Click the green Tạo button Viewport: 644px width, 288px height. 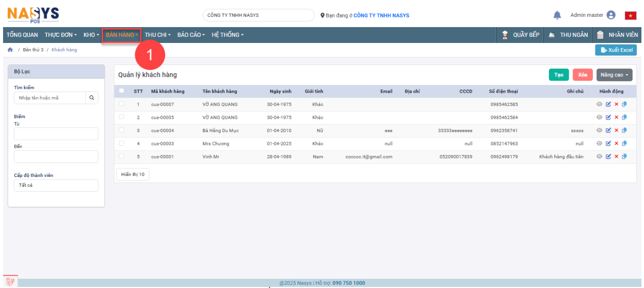tap(559, 75)
